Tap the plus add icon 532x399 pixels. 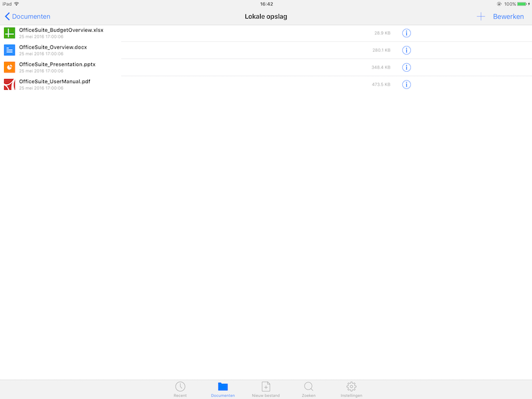tap(481, 16)
